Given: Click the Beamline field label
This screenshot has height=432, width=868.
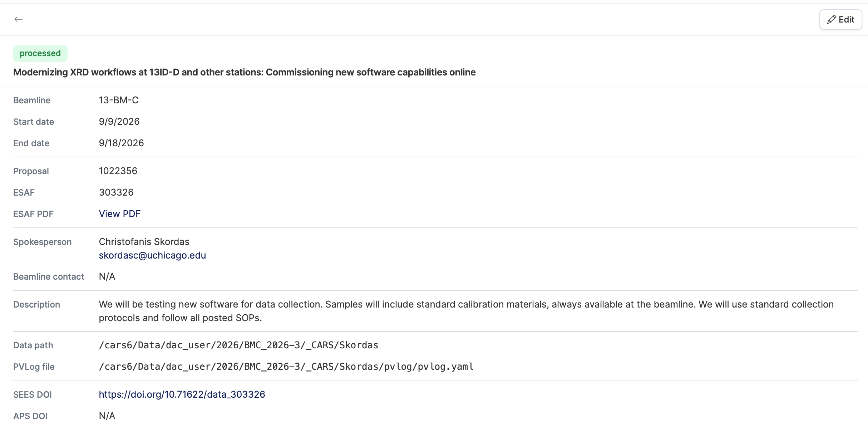Looking at the screenshot, I should coord(32,100).
